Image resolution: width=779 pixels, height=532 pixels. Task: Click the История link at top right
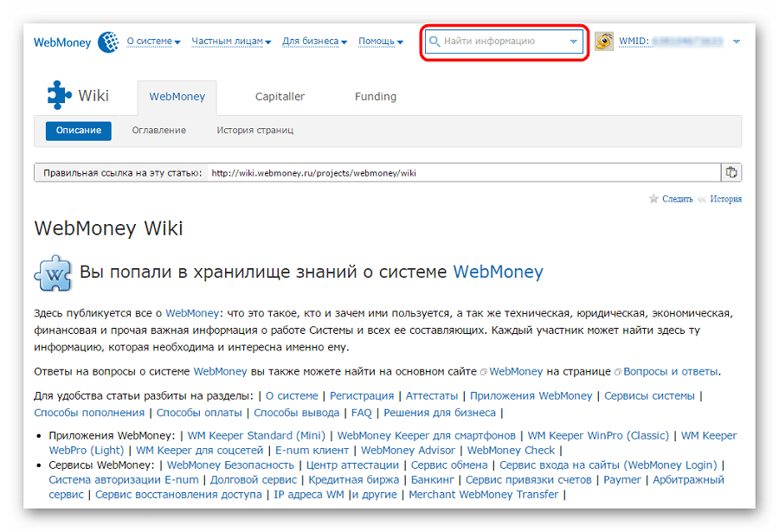pyautogui.click(x=725, y=199)
